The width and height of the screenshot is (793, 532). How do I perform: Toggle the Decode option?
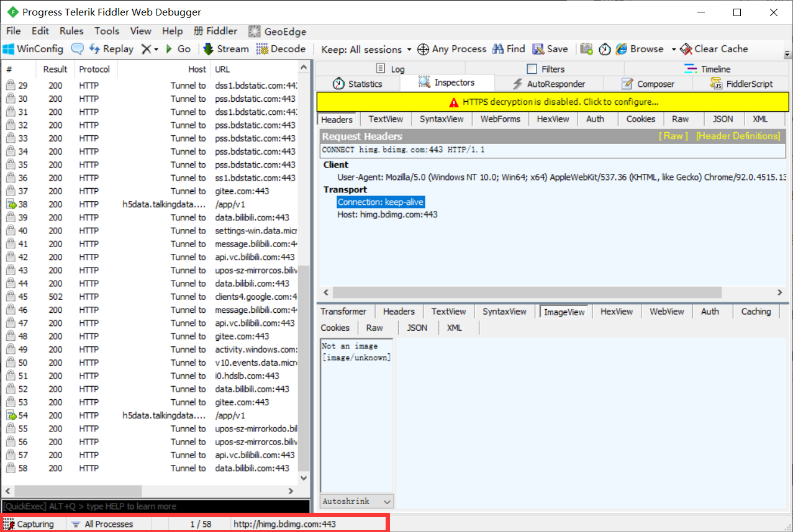tap(281, 49)
